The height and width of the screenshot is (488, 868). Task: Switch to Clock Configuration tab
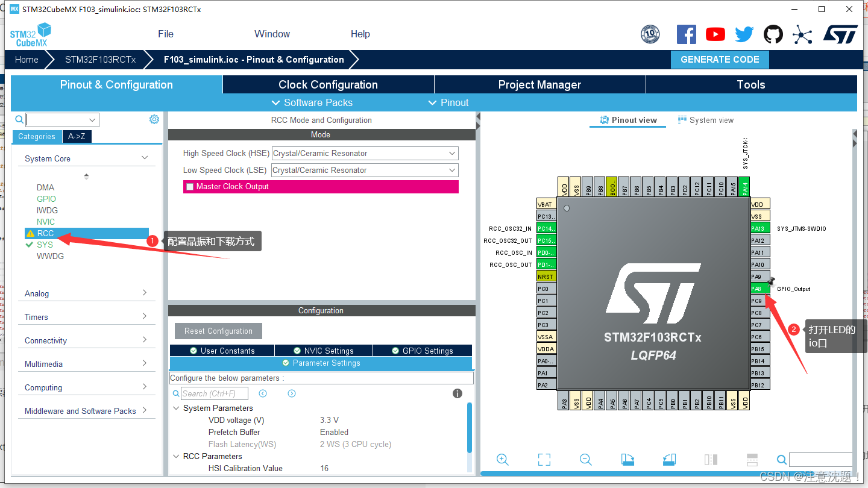(329, 84)
